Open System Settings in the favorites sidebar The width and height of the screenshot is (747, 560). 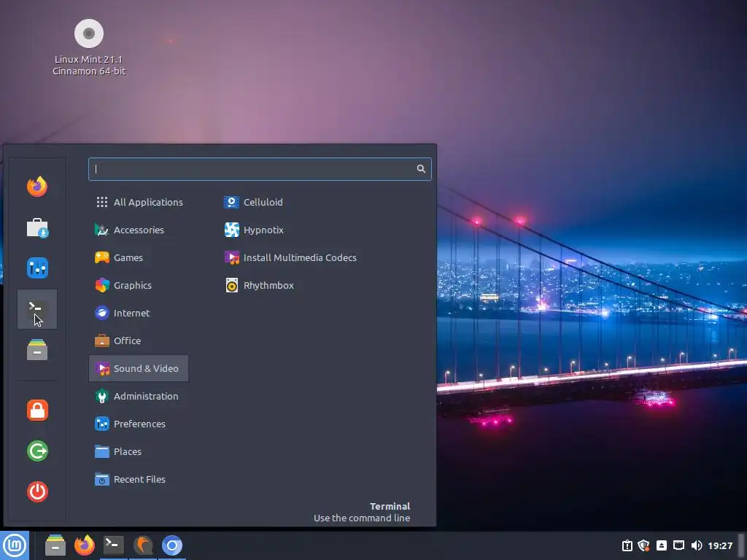[37, 268]
